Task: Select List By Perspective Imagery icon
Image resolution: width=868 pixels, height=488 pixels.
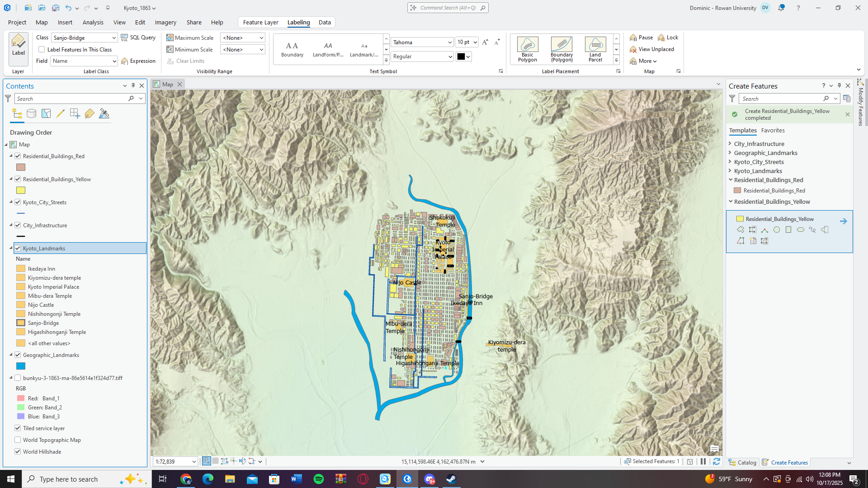Action: pyautogui.click(x=104, y=113)
